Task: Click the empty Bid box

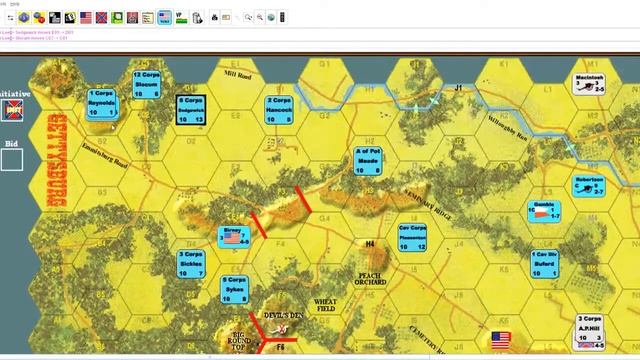Action: (x=12, y=160)
